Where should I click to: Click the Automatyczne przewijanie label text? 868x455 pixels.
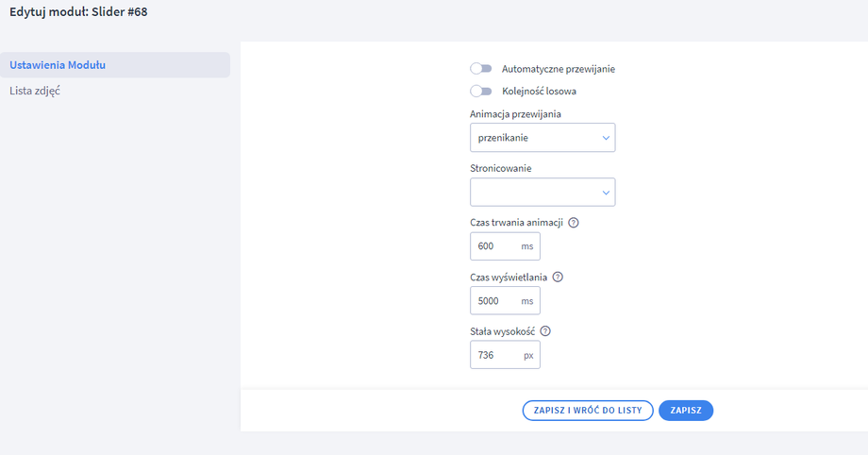click(559, 69)
